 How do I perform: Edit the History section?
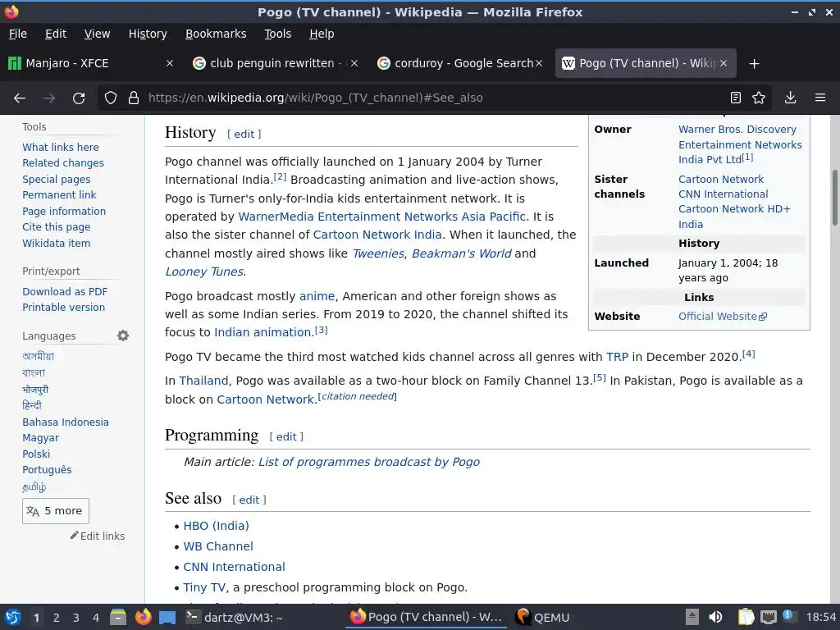tap(244, 134)
